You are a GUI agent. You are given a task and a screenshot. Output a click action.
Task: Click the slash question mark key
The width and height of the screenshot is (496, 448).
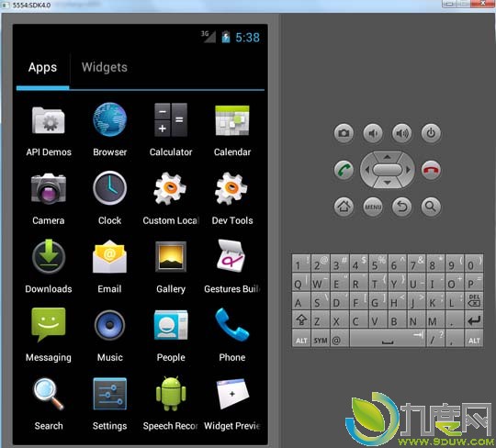[x=435, y=339]
